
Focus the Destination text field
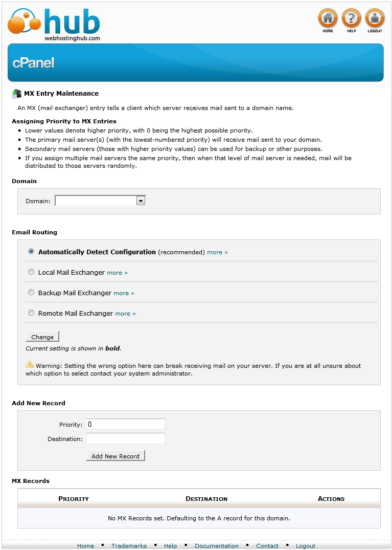pos(126,438)
